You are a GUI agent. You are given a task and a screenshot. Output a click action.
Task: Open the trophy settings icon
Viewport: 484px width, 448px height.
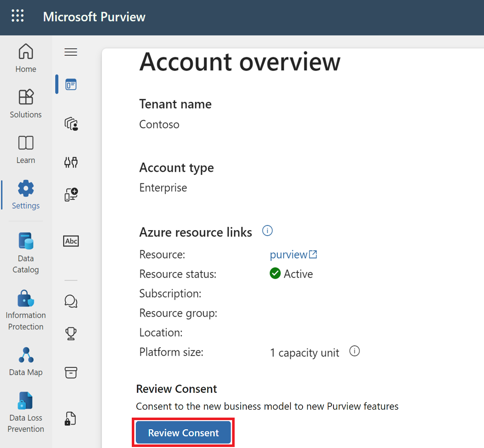click(x=71, y=333)
